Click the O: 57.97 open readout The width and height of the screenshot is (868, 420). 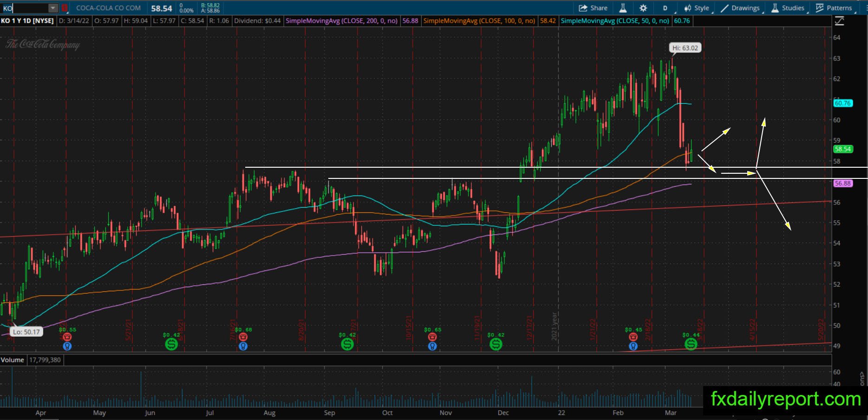point(106,21)
